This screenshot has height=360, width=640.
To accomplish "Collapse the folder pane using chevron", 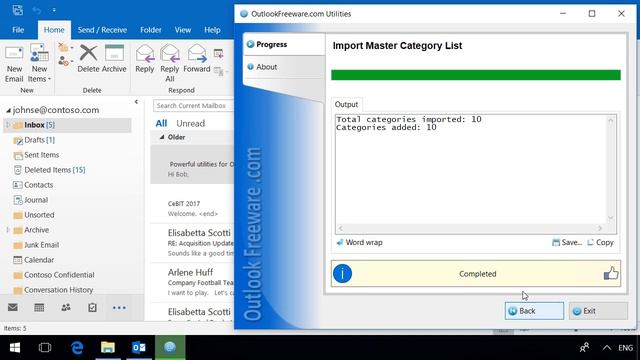I will [x=136, y=102].
